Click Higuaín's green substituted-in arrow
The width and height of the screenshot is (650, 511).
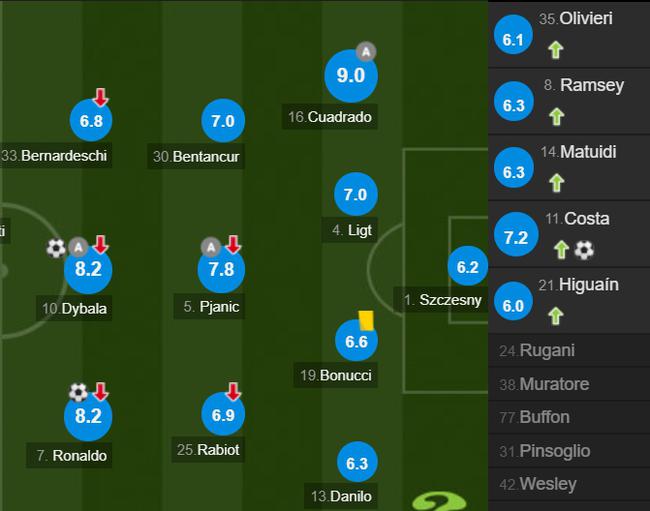[556, 316]
